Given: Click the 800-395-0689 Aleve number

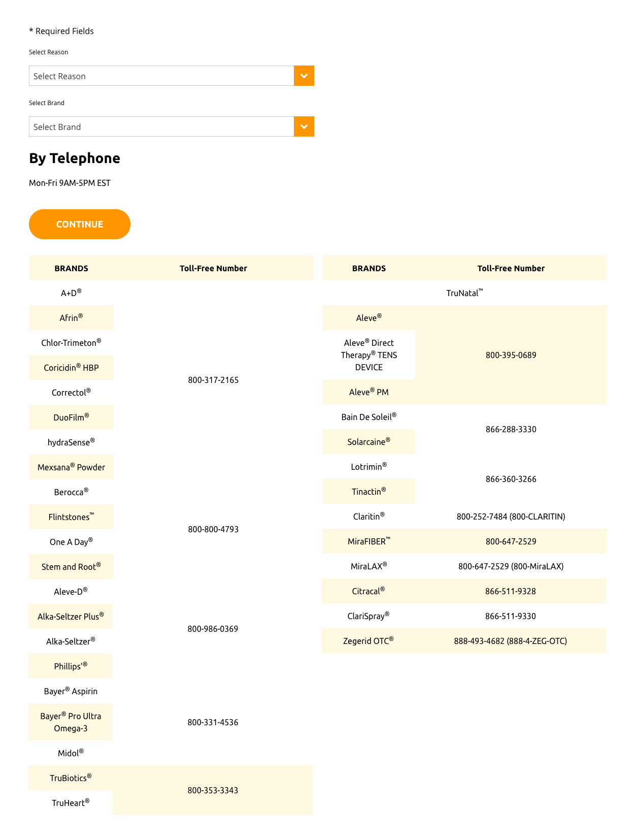Looking at the screenshot, I should (511, 355).
